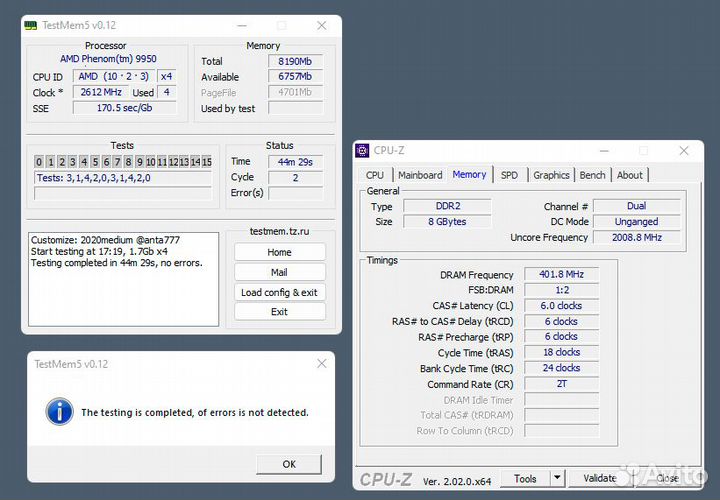
Task: Click the Tools button in CPU-Z
Action: tap(525, 478)
